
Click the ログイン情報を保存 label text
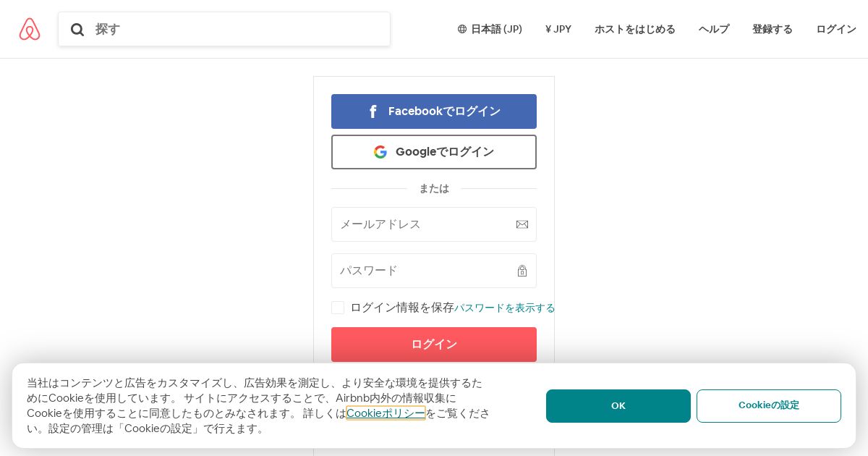click(402, 308)
